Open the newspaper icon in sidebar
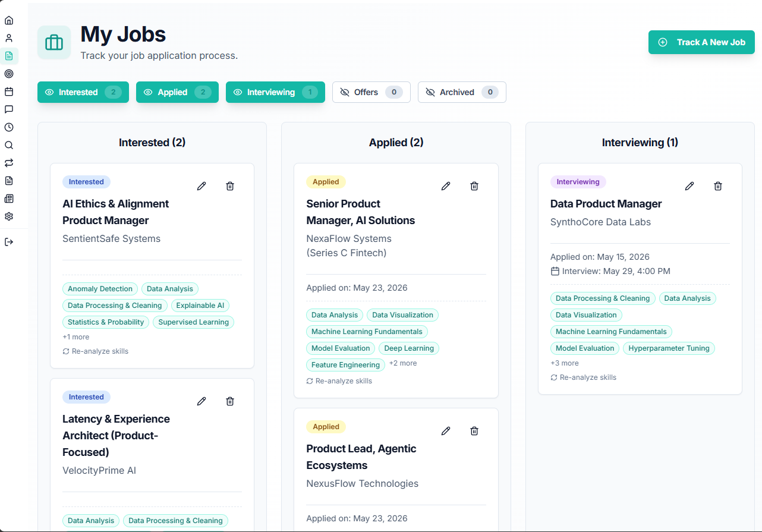Screen dimensions: 762x532 coord(9,199)
